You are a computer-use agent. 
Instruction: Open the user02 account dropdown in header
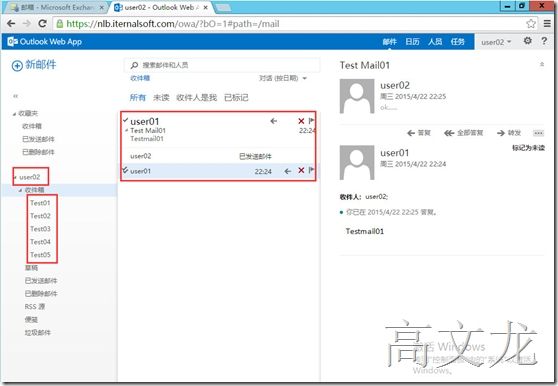click(496, 42)
